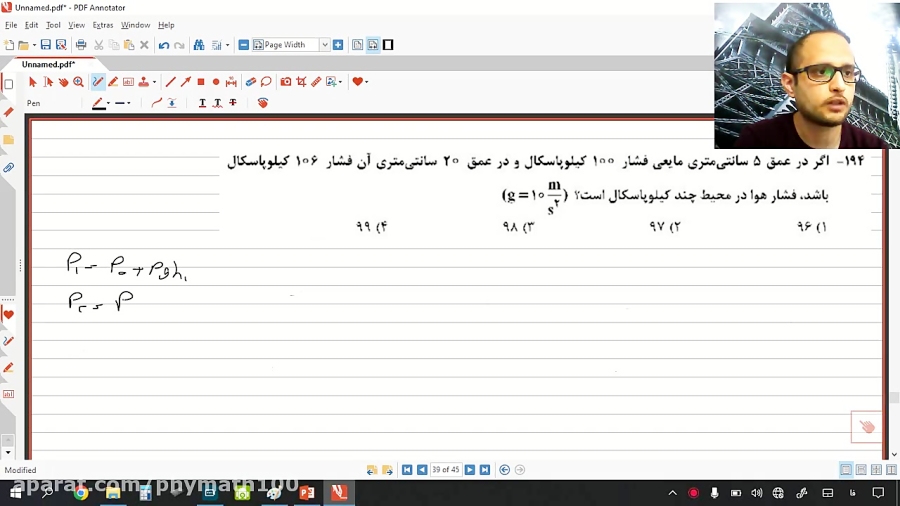Select the Arrow drawing tool
The image size is (900, 506).
(185, 82)
